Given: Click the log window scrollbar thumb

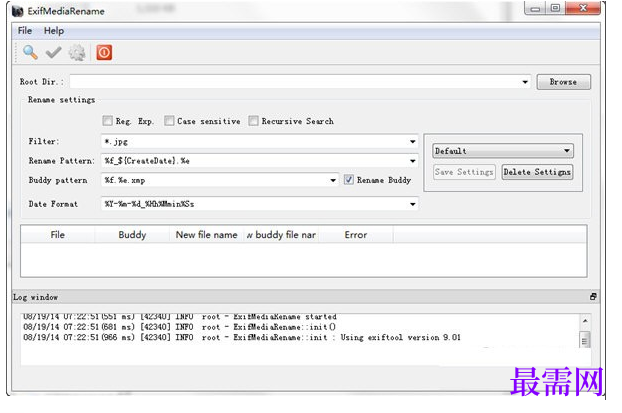Looking at the screenshot, I should point(585,340).
